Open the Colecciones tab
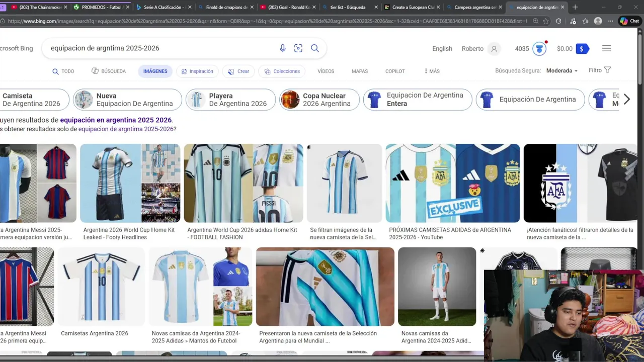644x362 pixels. (x=282, y=71)
